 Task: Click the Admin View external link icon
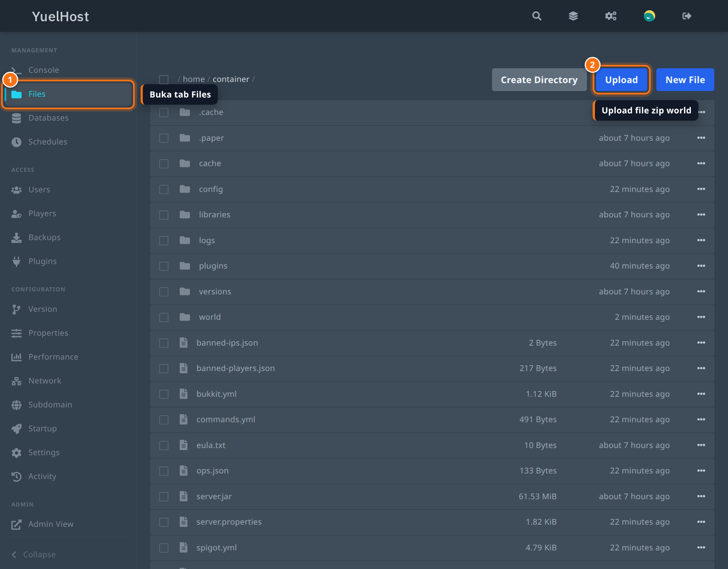pyautogui.click(x=16, y=524)
